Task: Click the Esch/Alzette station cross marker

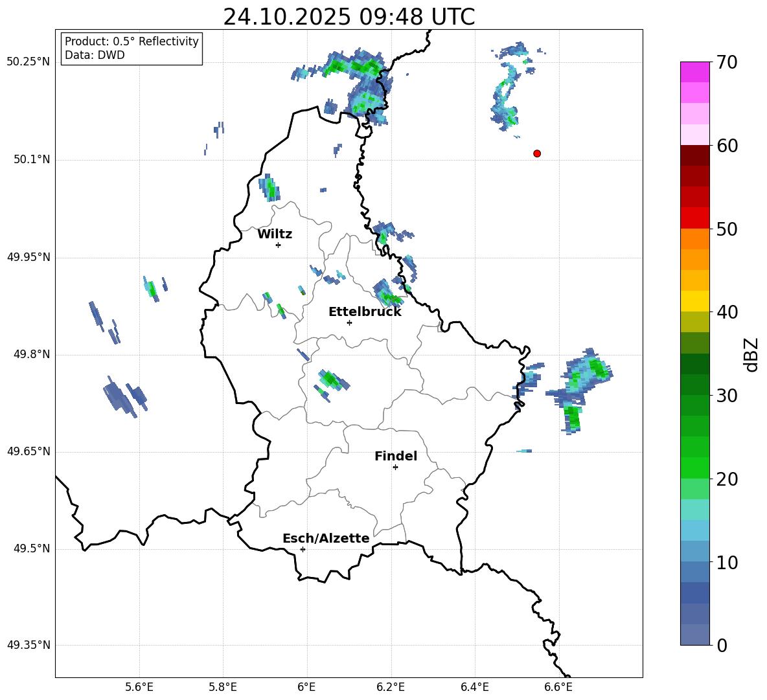Action: [303, 549]
